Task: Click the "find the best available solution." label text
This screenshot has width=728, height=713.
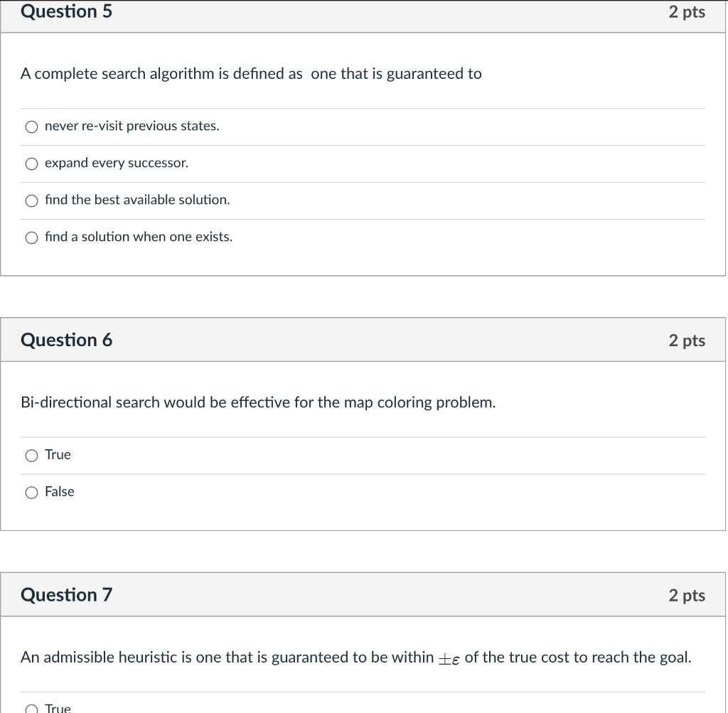Action: 137,200
